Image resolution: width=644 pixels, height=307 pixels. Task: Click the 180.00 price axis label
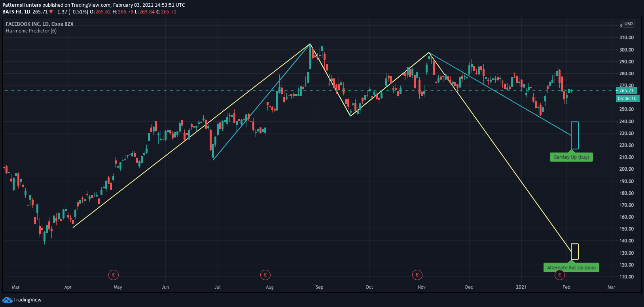pos(627,193)
